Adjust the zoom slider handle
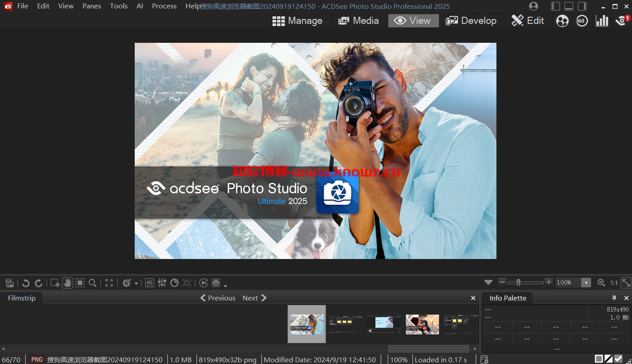The image size is (632, 364). 518,282
